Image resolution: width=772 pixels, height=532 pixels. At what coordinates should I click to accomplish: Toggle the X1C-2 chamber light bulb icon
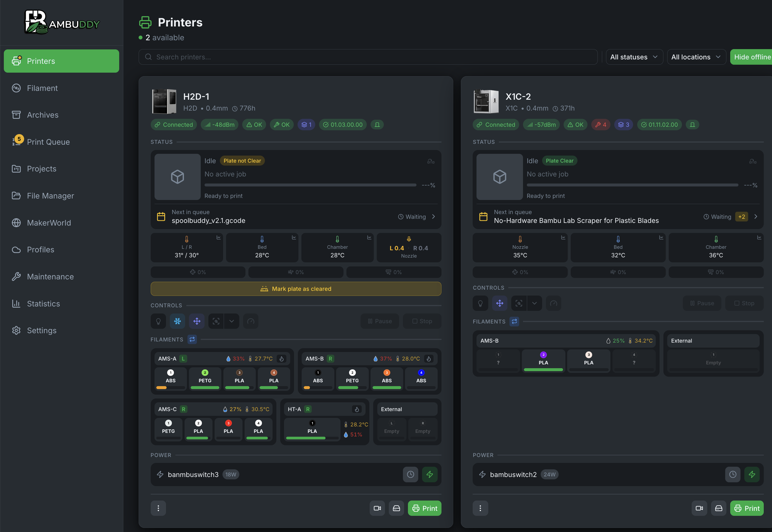[480, 303]
